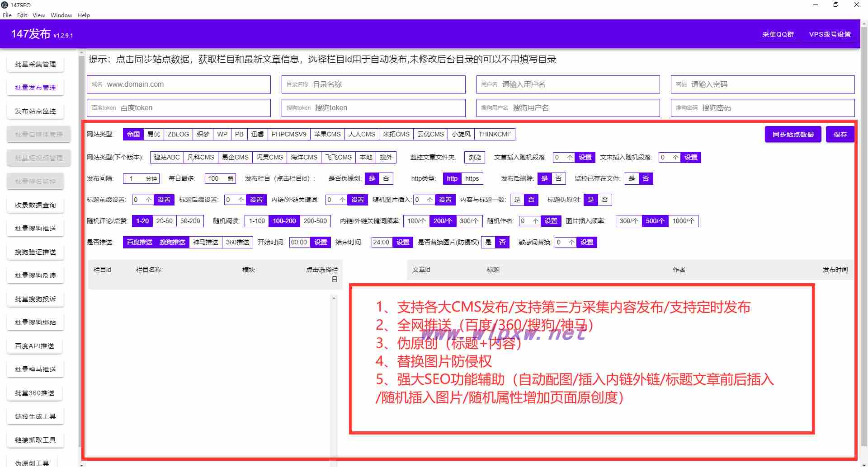868x467 pixels.
Task: Set 是否替换图片(防侵权) to 是
Action: (488, 242)
